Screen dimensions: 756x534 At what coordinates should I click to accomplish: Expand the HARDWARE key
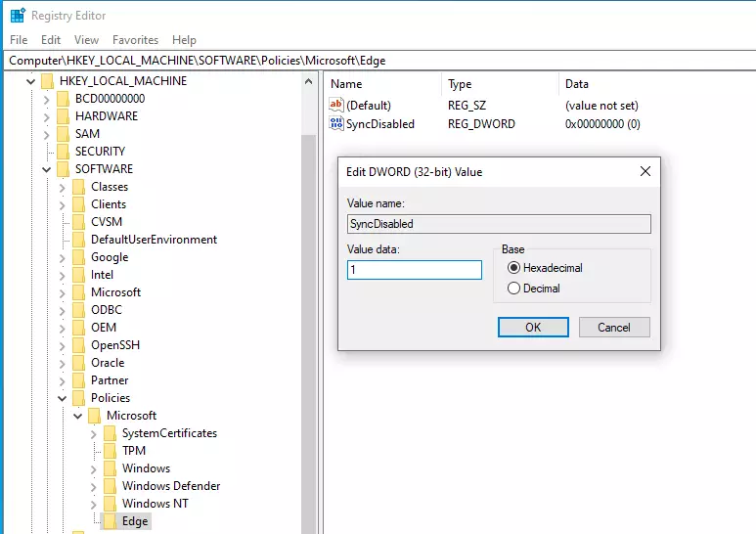coord(46,116)
